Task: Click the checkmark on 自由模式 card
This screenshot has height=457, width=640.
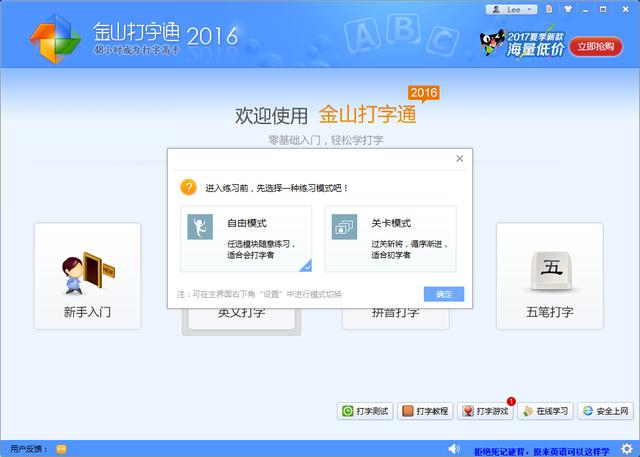Action: [x=306, y=266]
